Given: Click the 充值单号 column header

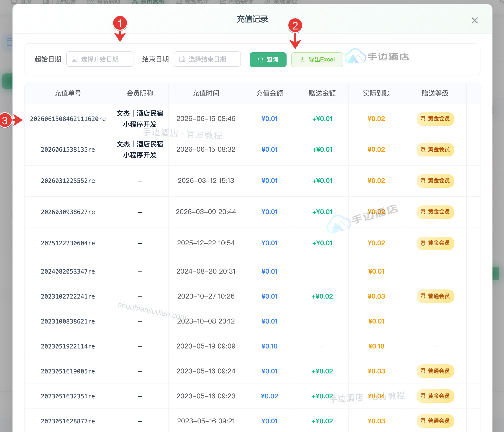Looking at the screenshot, I should (68, 93).
